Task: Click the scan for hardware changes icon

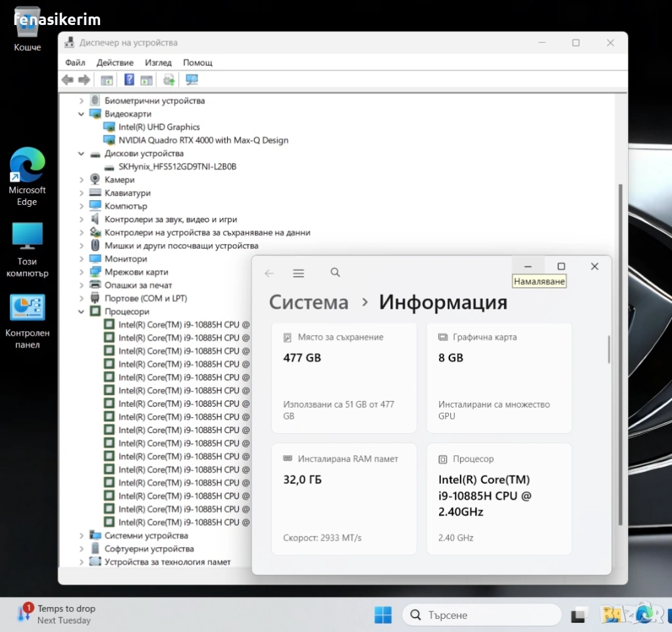Action: 192,80
